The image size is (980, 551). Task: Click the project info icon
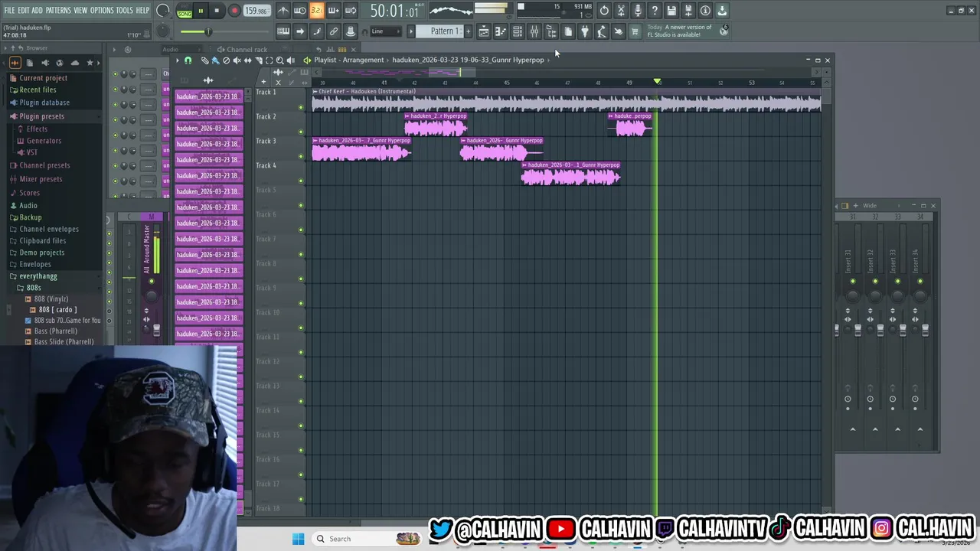[705, 11]
